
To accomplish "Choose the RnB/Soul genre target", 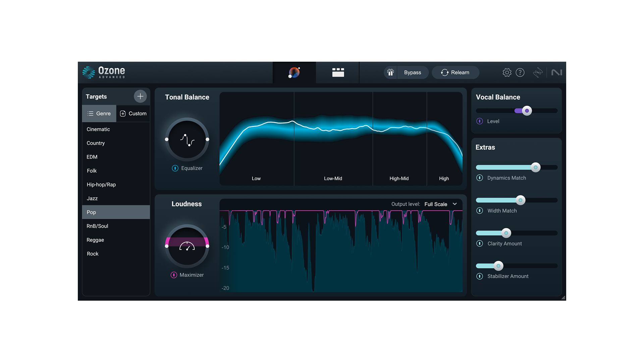I will (x=116, y=226).
